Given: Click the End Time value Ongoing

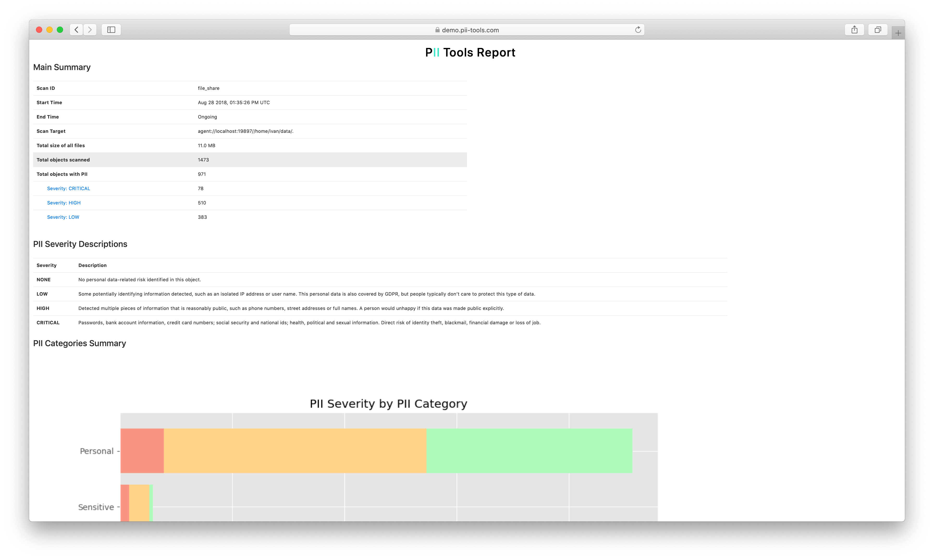Looking at the screenshot, I should click(207, 117).
